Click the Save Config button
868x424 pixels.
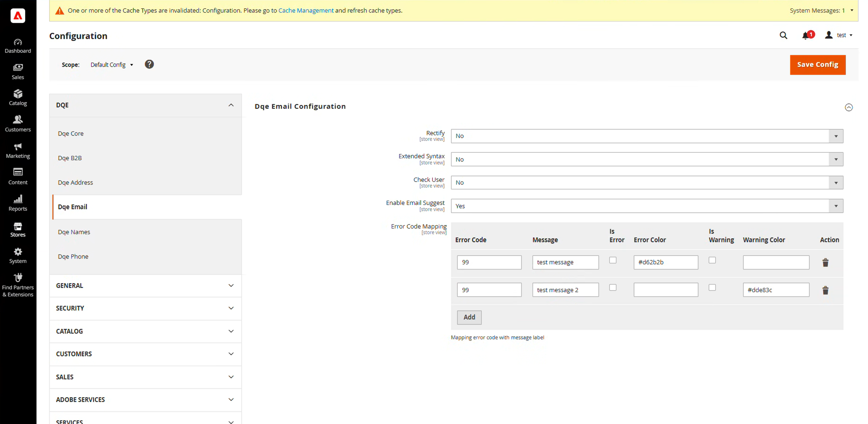(818, 65)
